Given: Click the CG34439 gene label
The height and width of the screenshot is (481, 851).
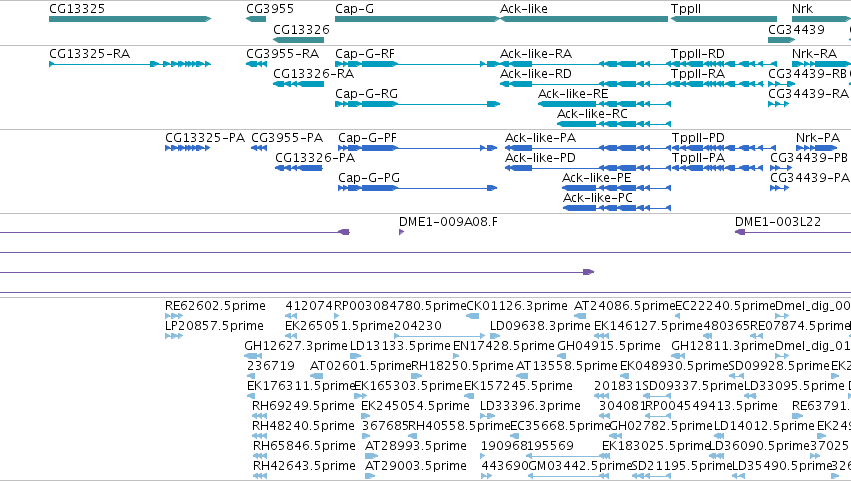Looking at the screenshot, I should click(x=796, y=29).
